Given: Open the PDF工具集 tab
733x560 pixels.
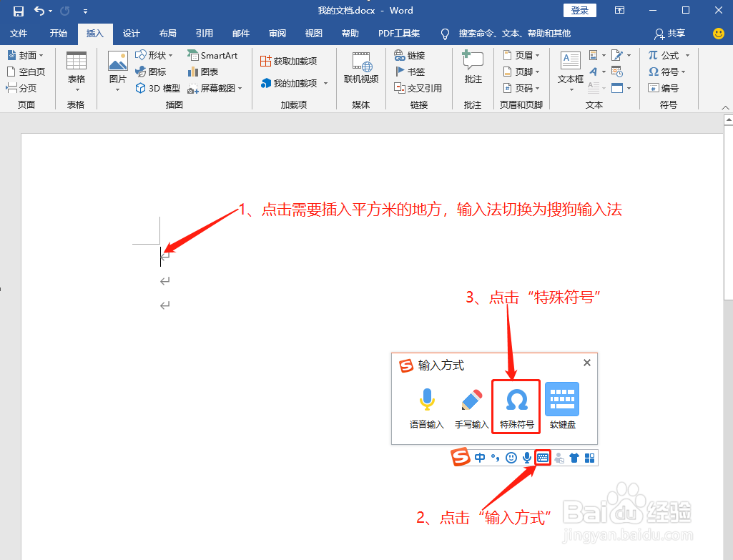Looking at the screenshot, I should [399, 33].
